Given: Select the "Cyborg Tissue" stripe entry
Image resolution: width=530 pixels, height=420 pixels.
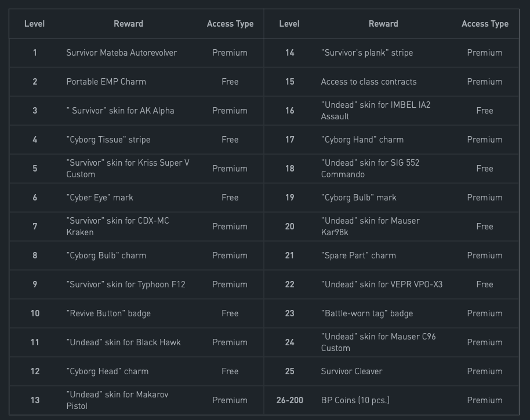Looking at the screenshot, I should 108,140.
